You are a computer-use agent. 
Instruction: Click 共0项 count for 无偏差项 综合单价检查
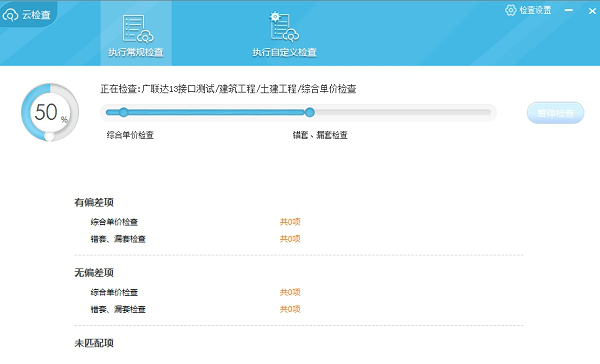pyautogui.click(x=290, y=292)
